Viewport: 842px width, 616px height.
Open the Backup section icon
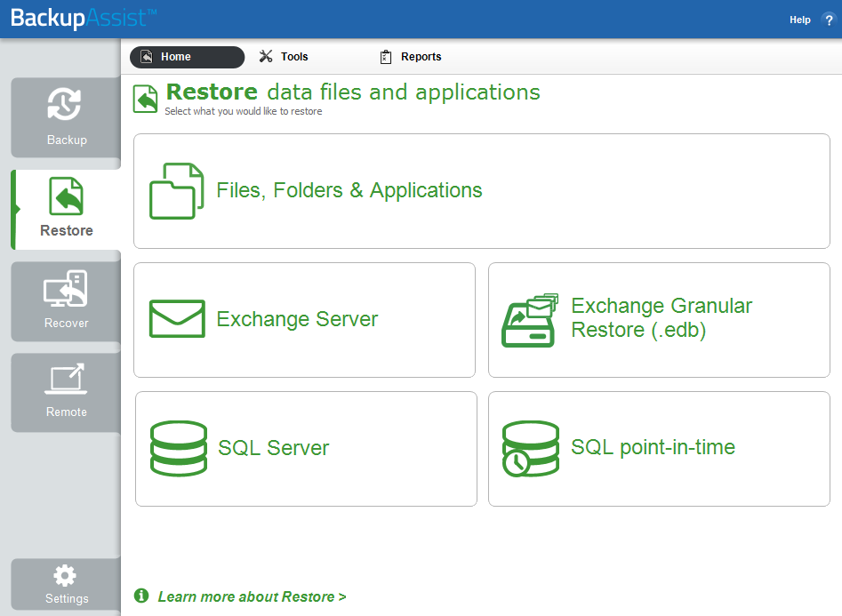(x=64, y=104)
